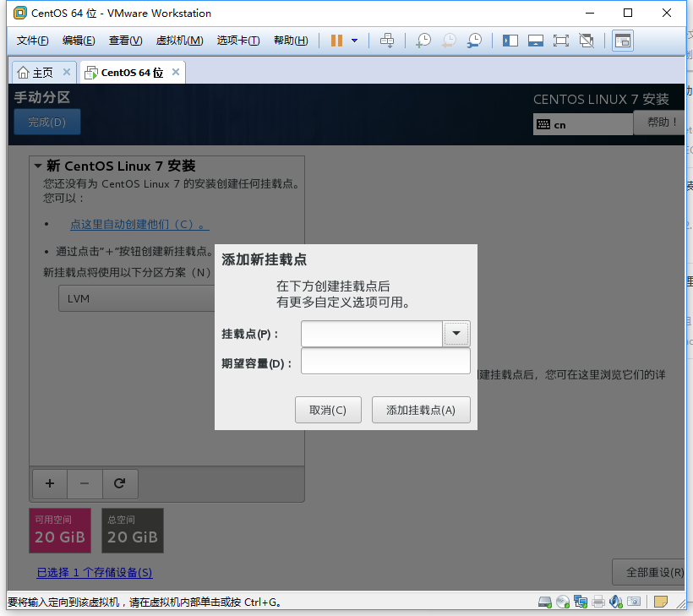This screenshot has width=693, height=616.
Task: Click the hard disk status icon
Action: (x=545, y=602)
